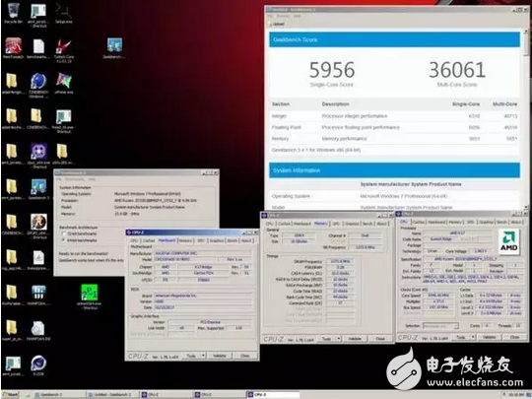The height and width of the screenshot is (399, 532).
Task: Open File menu in Geekbench results window
Action: point(270,16)
